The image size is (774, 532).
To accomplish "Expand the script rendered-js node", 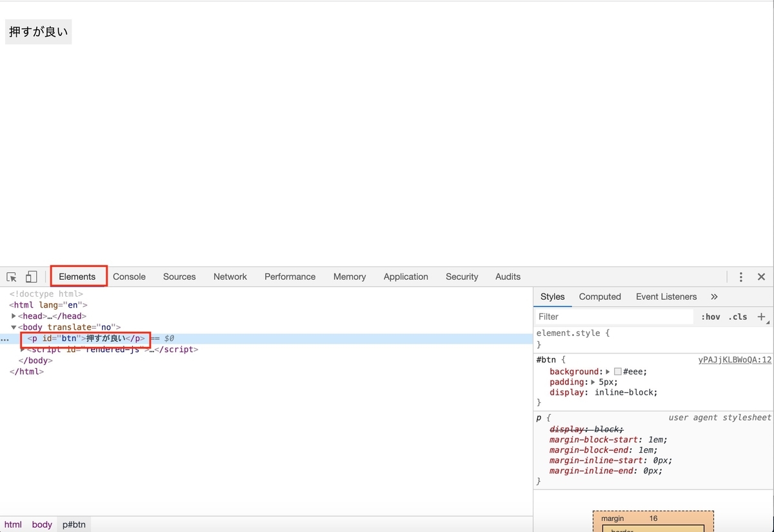I will point(23,350).
